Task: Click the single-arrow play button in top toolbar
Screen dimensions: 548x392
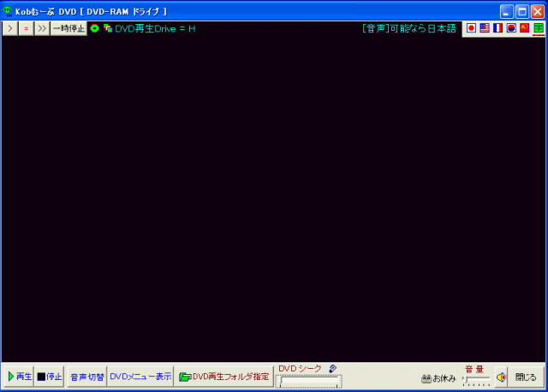Action: (10, 28)
